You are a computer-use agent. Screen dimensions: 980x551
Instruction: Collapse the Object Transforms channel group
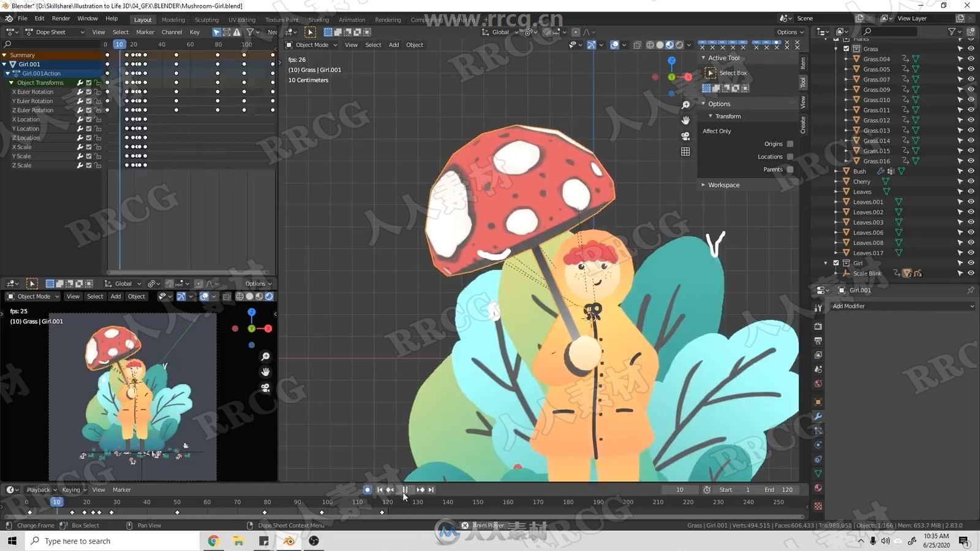tap(11, 83)
